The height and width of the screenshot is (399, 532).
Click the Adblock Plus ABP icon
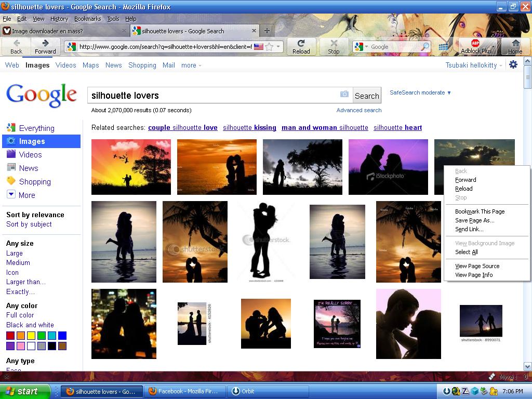click(475, 43)
